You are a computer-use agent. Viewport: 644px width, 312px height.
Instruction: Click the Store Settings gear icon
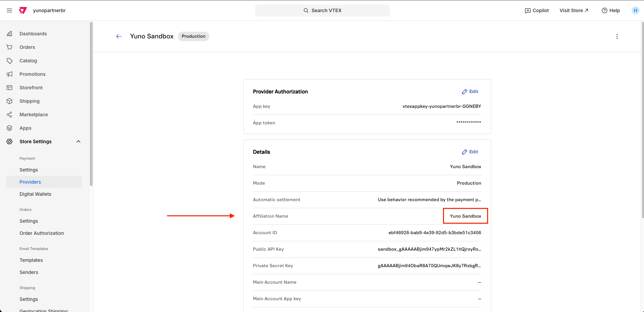click(x=9, y=142)
